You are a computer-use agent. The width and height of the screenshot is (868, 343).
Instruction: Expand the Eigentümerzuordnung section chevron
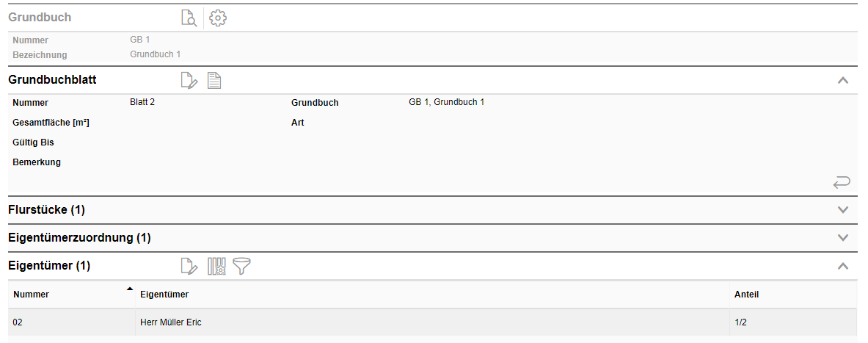[843, 238]
